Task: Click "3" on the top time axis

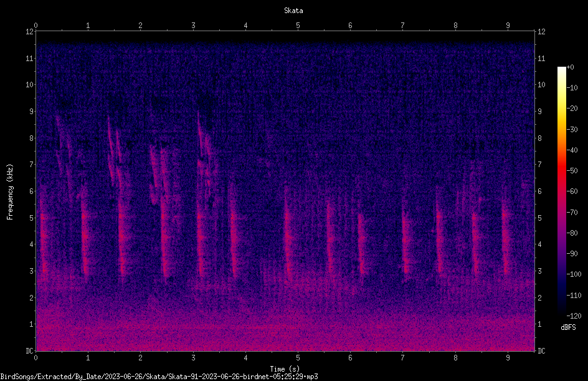Action: pos(193,26)
